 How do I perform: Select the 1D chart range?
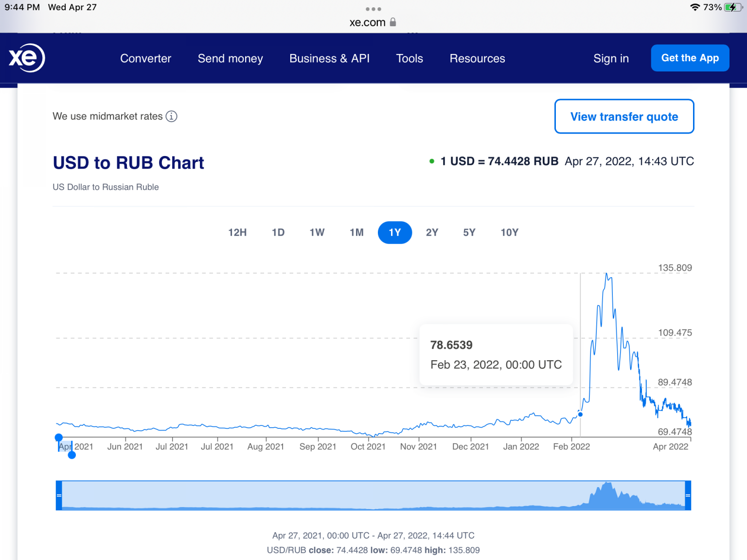pyautogui.click(x=278, y=232)
